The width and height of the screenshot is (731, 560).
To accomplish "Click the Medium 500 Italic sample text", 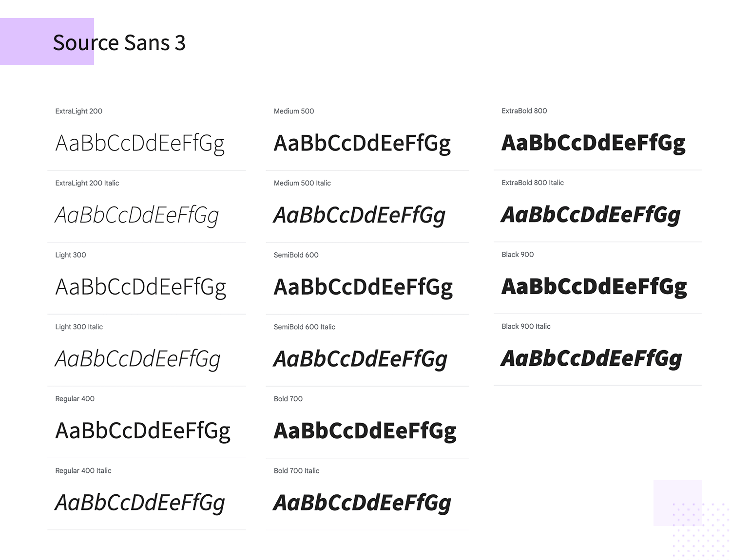I will coord(360,215).
